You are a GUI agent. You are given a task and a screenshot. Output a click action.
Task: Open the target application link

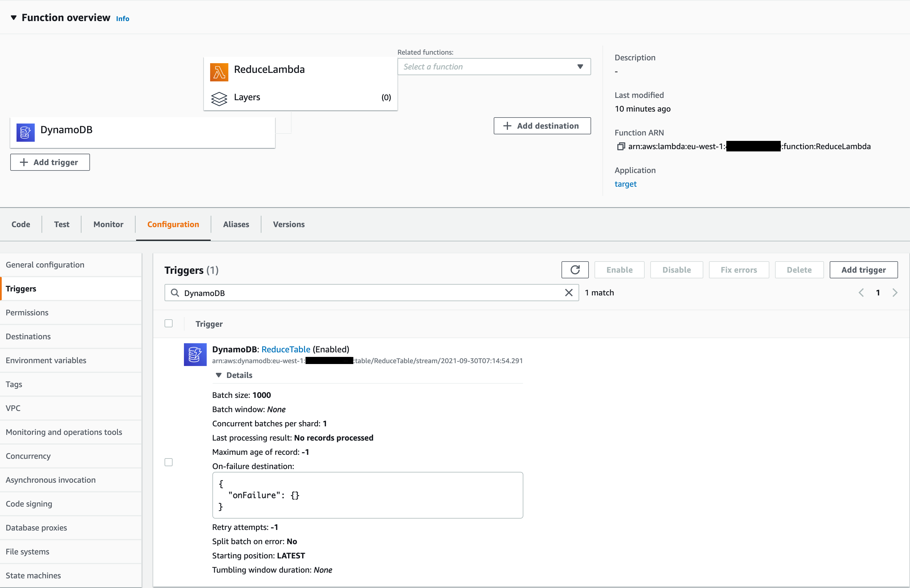click(x=625, y=184)
